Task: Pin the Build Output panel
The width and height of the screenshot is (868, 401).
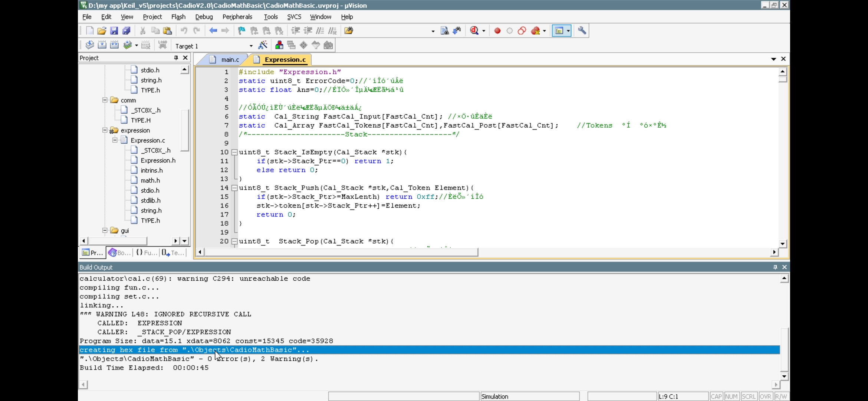Action: 775,267
